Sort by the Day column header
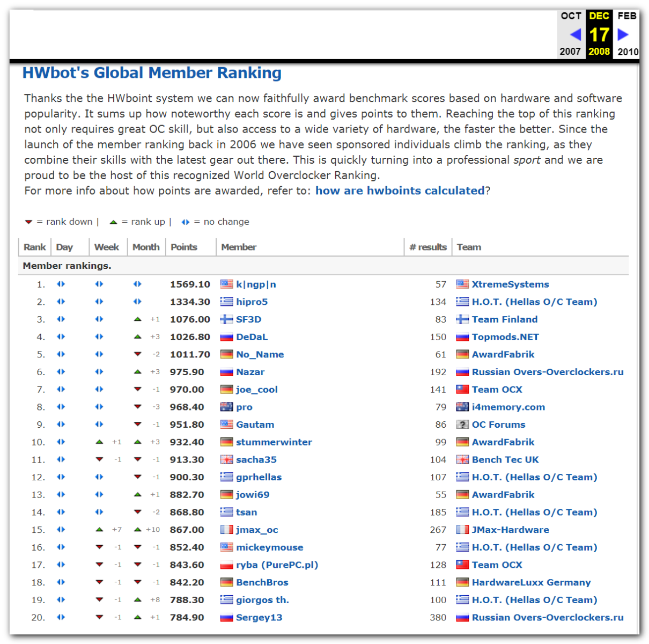Image resolution: width=649 pixels, height=644 pixels. (x=64, y=247)
